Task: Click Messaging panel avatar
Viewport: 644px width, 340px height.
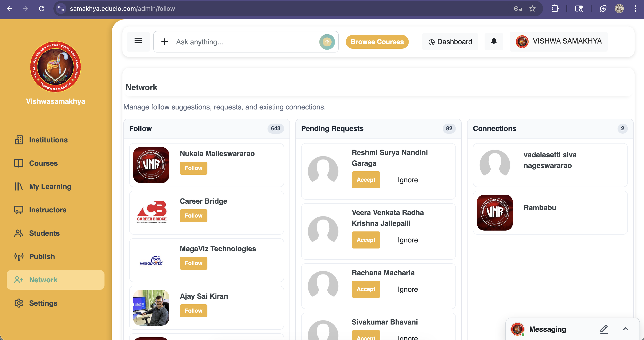Action: tap(517, 329)
